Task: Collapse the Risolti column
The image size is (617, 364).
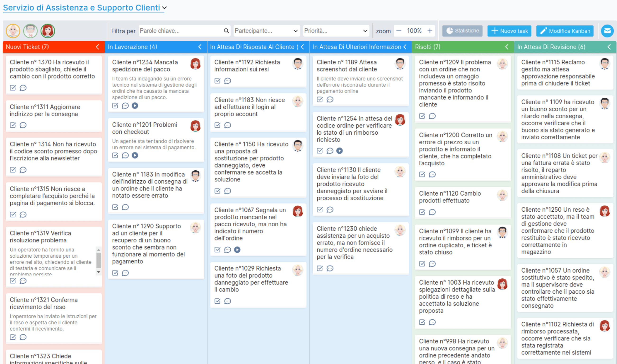Action: [507, 47]
